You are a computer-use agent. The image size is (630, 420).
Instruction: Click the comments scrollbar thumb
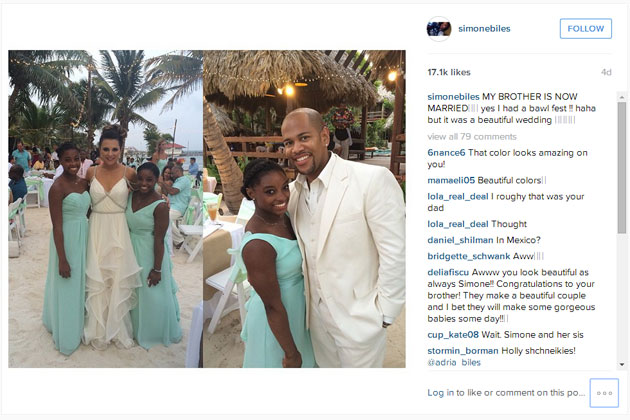(622, 168)
